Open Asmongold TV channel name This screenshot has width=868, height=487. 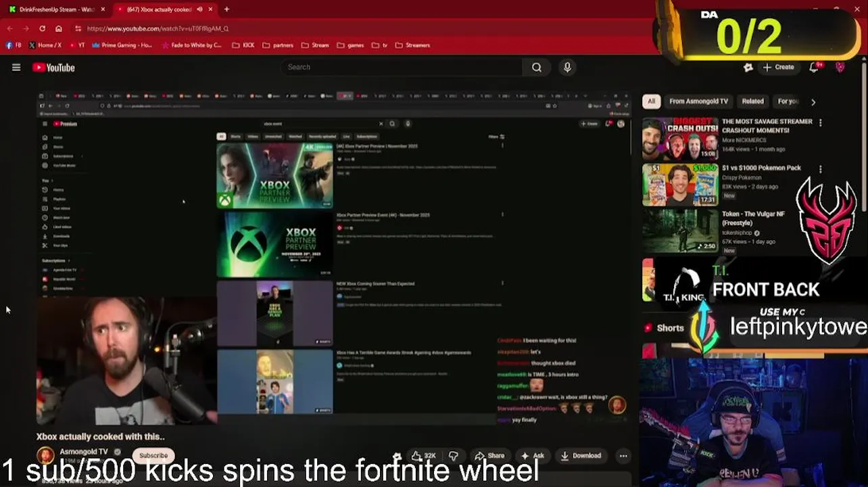84,452
